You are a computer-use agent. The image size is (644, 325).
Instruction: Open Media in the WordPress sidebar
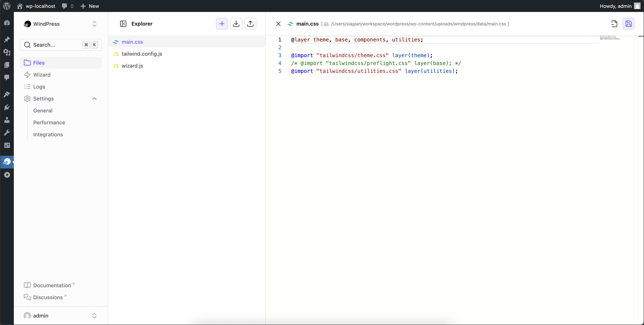7,52
